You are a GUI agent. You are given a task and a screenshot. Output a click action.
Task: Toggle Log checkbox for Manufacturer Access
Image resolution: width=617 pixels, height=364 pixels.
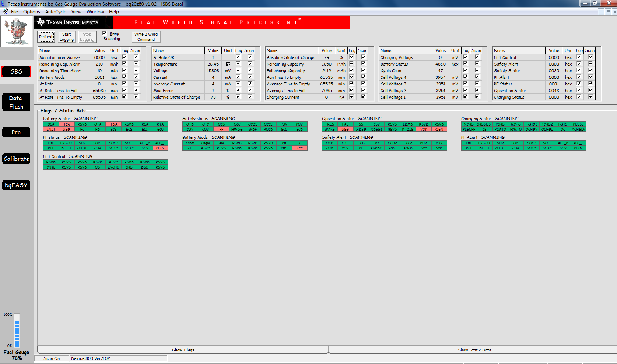point(124,57)
